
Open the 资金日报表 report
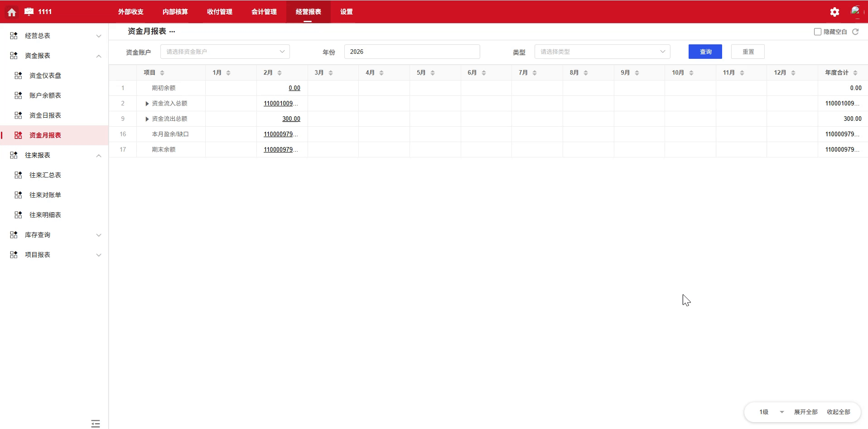coord(45,115)
